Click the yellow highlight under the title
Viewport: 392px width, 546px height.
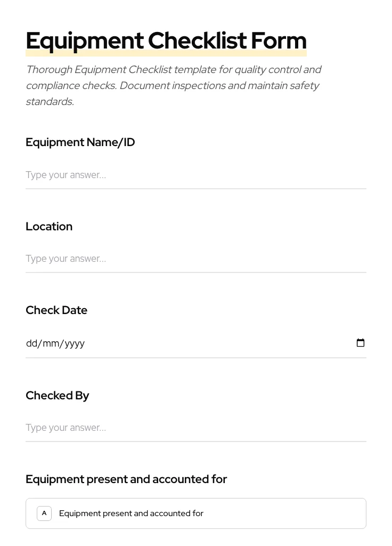pos(166,52)
